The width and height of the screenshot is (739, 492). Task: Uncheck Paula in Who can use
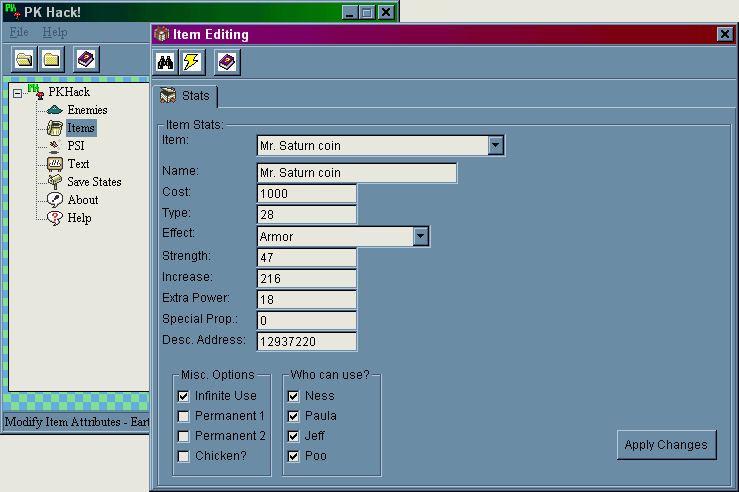pos(293,416)
